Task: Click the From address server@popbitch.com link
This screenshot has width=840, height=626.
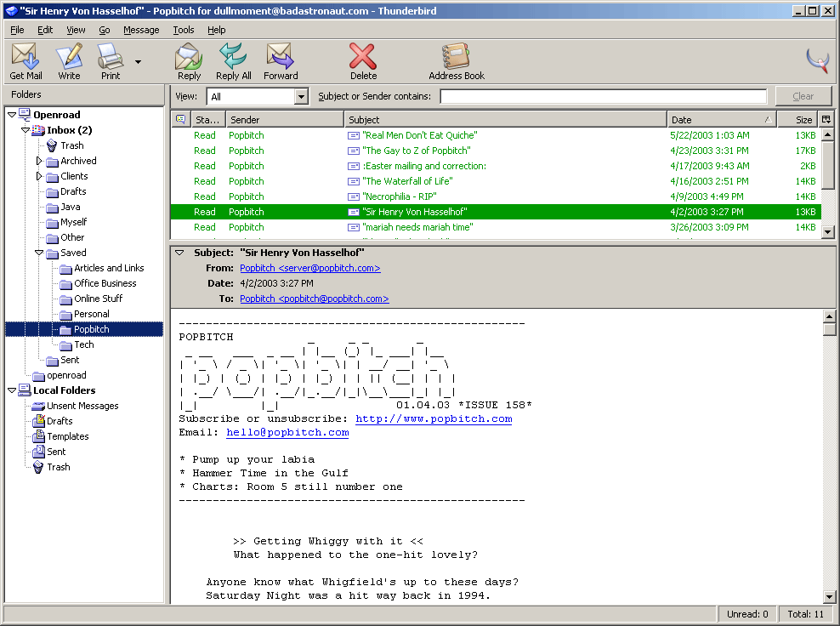Action: click(310, 268)
